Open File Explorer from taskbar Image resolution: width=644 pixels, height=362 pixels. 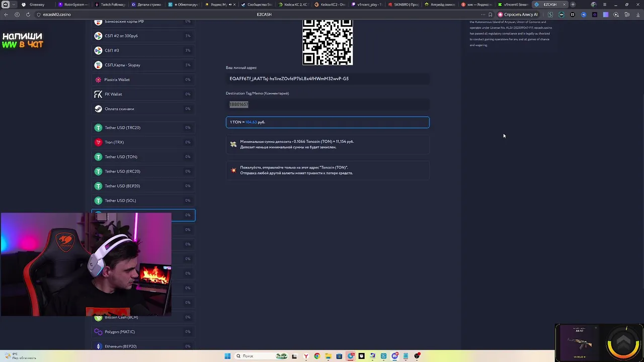(x=328, y=356)
